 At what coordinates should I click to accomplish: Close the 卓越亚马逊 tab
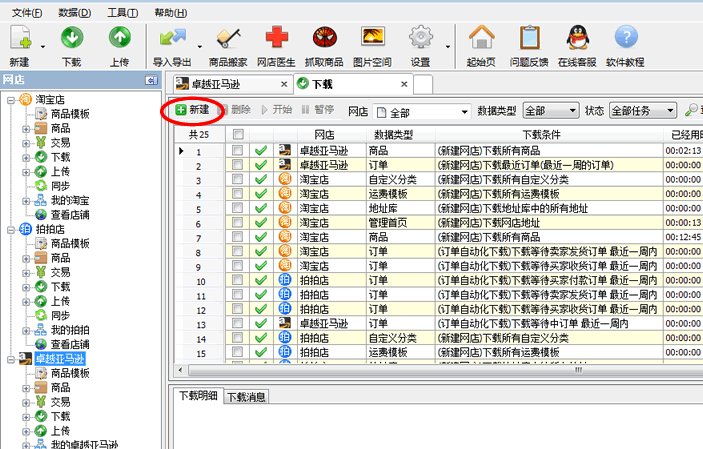(284, 84)
